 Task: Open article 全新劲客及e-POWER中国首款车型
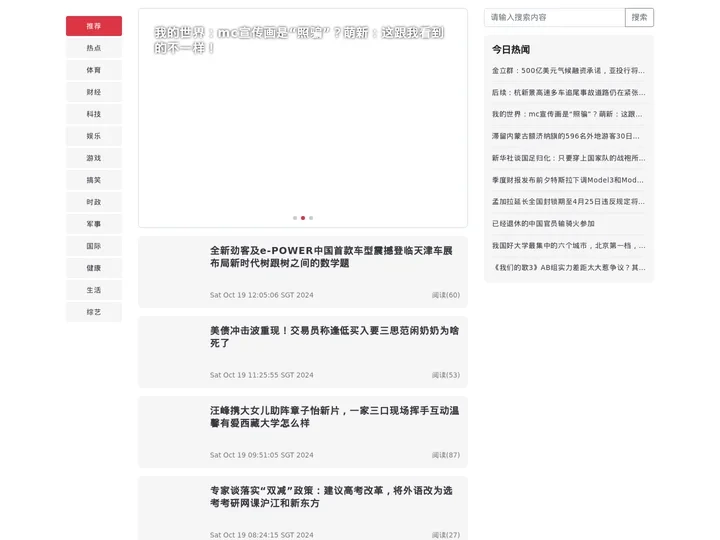pyautogui.click(x=332, y=257)
